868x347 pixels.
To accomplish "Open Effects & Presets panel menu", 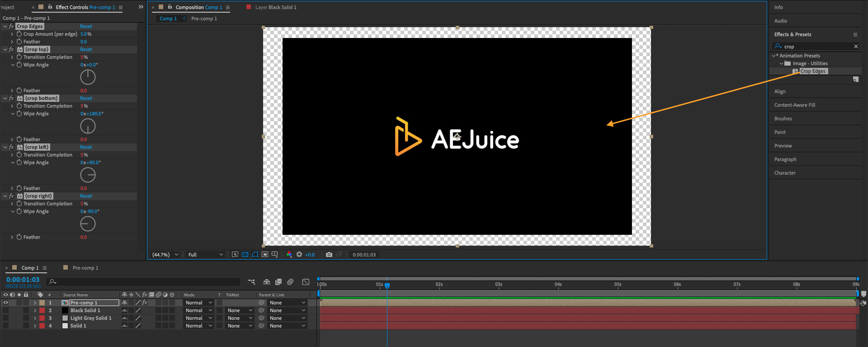I will 855,34.
